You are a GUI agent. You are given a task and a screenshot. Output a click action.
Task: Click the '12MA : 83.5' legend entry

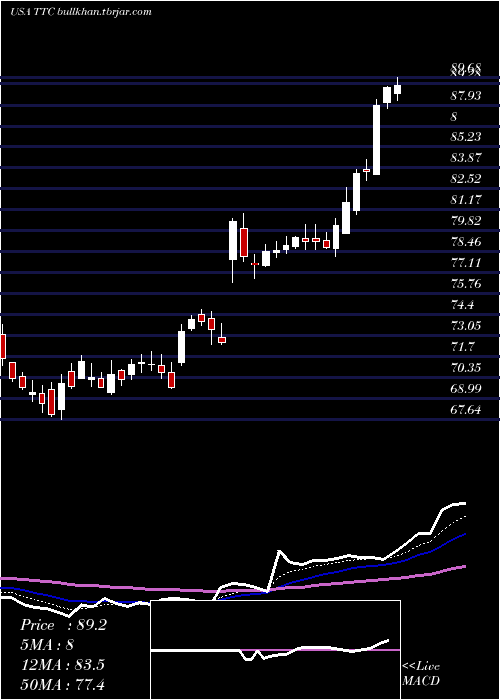click(62, 665)
